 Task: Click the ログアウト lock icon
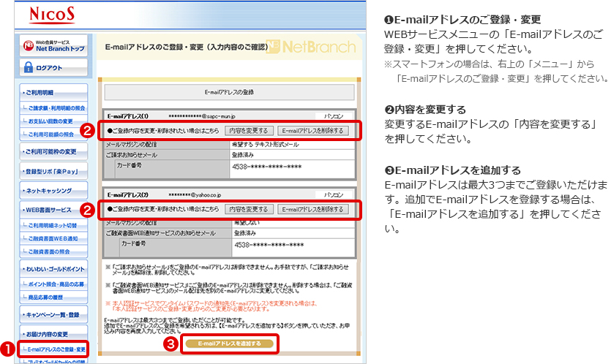point(29,67)
